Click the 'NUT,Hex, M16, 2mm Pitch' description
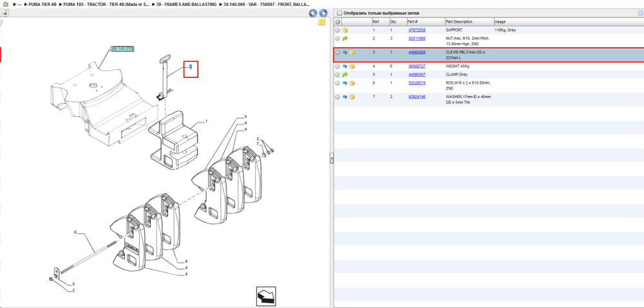644x308 pixels. pyautogui.click(x=468, y=39)
